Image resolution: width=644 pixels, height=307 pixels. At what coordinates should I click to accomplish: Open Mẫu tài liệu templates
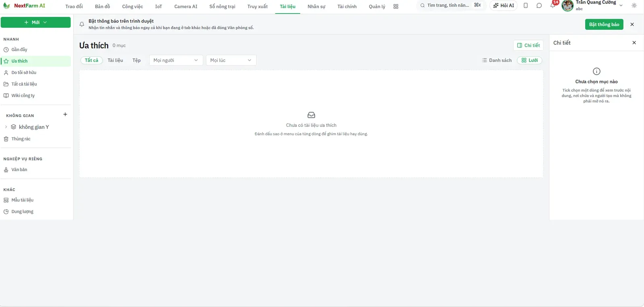[36, 200]
